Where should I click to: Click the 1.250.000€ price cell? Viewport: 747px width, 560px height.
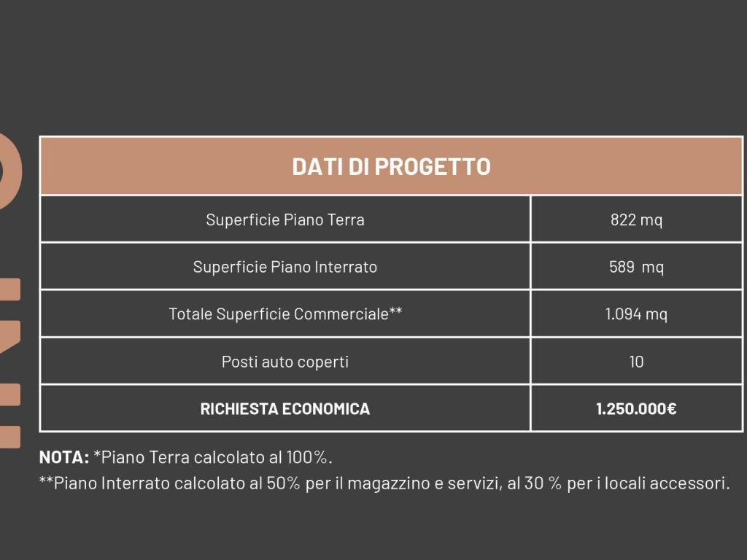636,409
